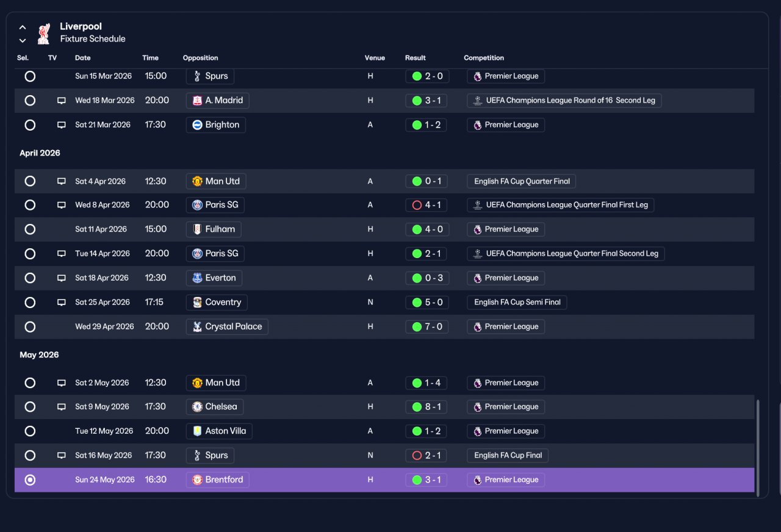The image size is (781, 532).
Task: Click the TV icon for A. Madrid match
Action: (61, 101)
